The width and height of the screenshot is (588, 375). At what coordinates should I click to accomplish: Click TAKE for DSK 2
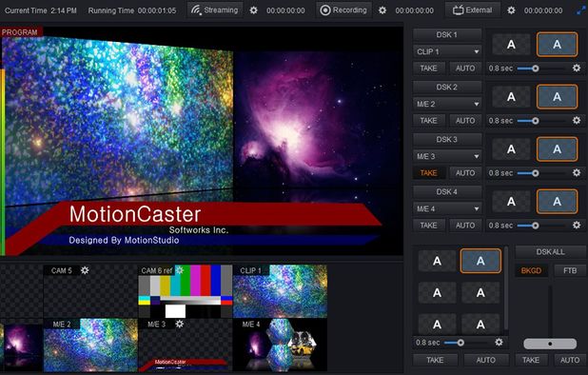click(x=428, y=120)
